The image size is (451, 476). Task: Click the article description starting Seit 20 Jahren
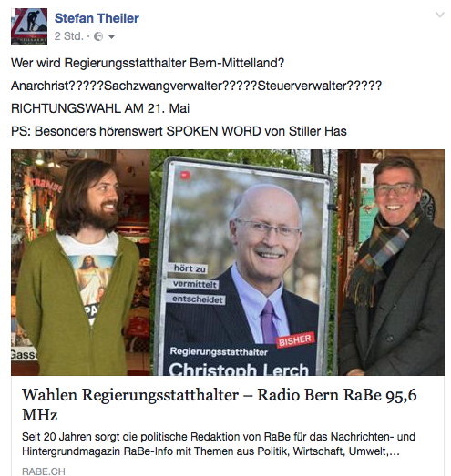(x=219, y=444)
